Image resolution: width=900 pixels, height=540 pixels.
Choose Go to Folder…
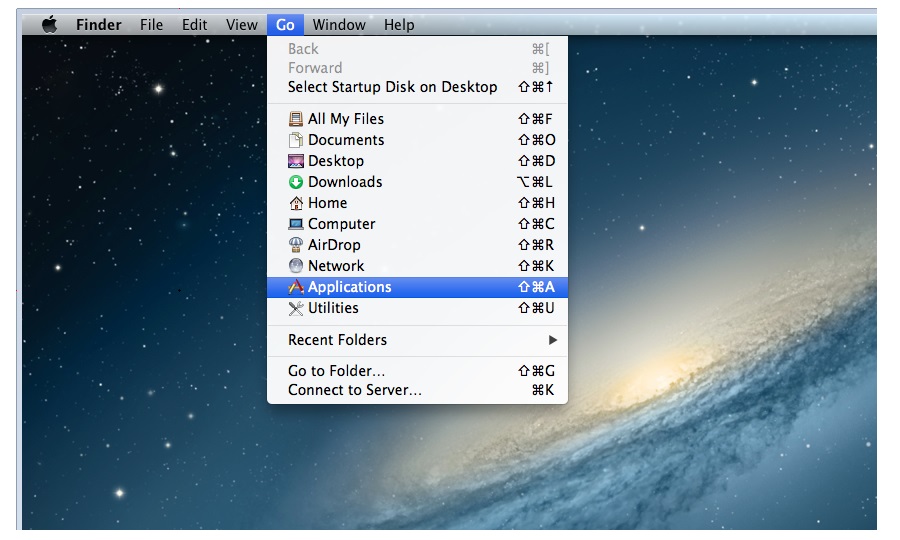pyautogui.click(x=417, y=371)
